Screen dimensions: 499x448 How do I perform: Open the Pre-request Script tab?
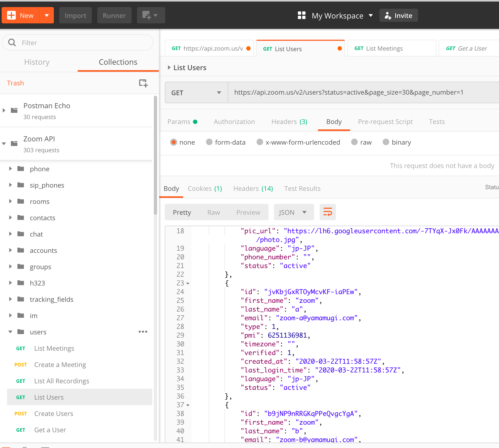coord(385,122)
